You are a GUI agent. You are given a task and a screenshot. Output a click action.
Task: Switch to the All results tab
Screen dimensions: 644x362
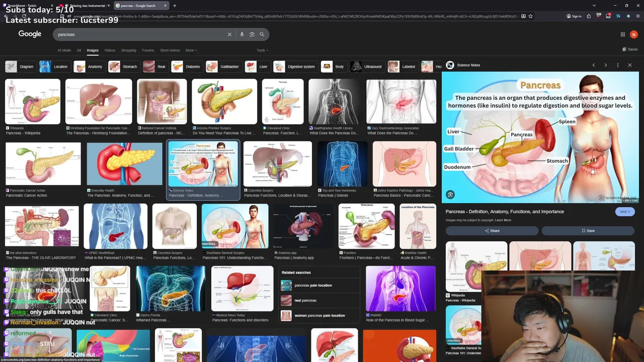(79, 50)
